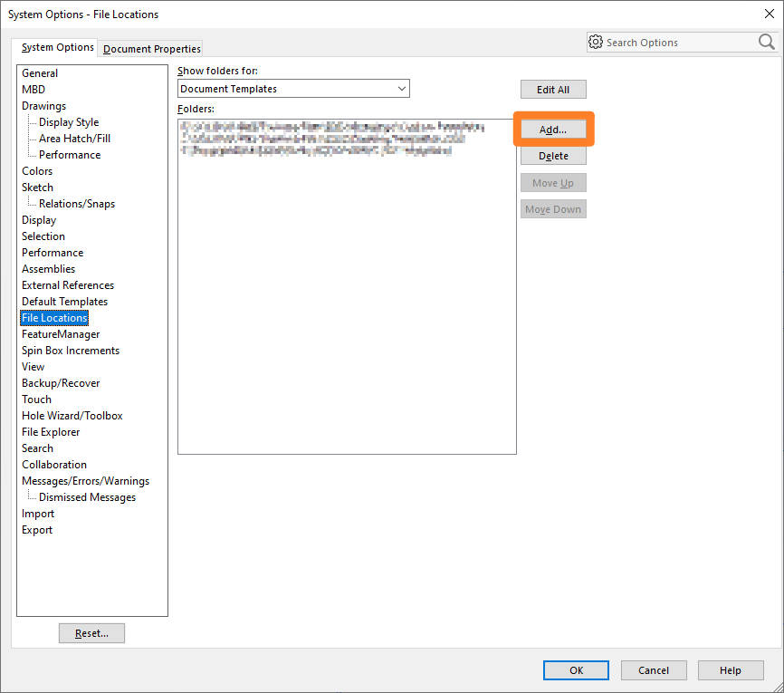
Task: Select the External References settings page
Action: 67,284
